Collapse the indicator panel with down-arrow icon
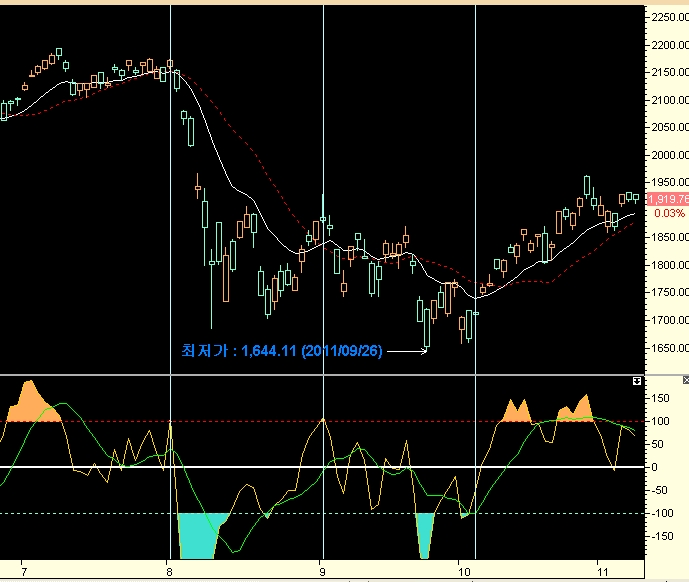The image size is (689, 582). coord(636,381)
